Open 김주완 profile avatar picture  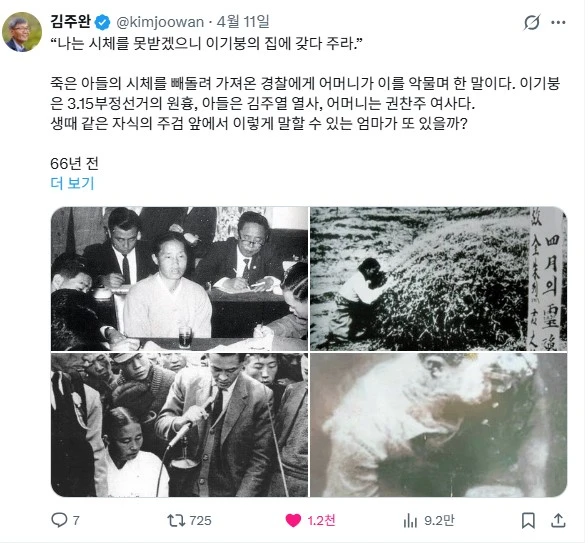click(x=22, y=32)
